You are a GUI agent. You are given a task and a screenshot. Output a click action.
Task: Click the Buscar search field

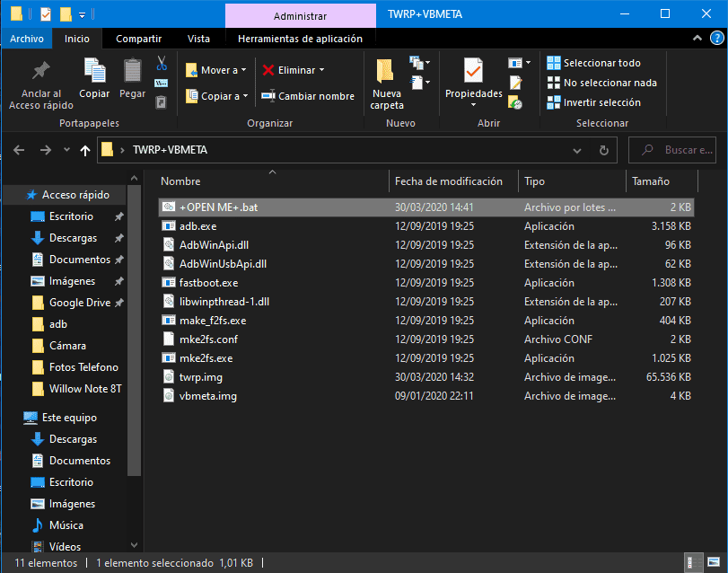point(671,150)
